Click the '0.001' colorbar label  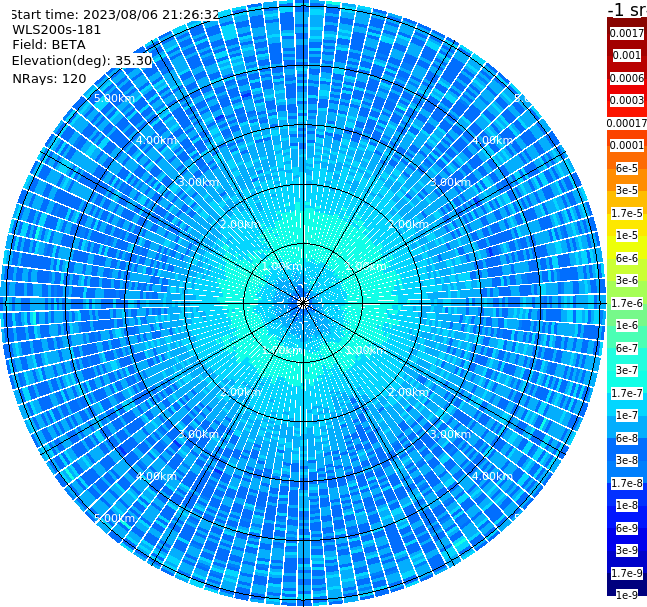click(627, 55)
